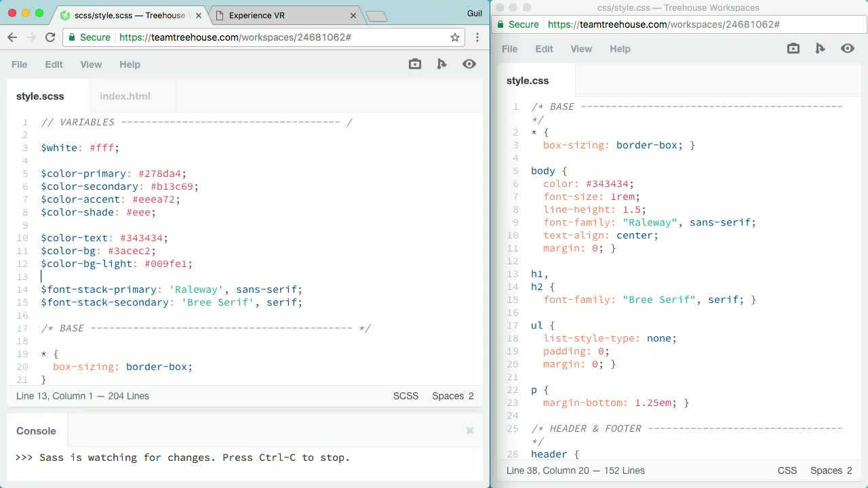This screenshot has width=868, height=488.
Task: Select the $color-primary hex value #278da4
Action: [161, 174]
